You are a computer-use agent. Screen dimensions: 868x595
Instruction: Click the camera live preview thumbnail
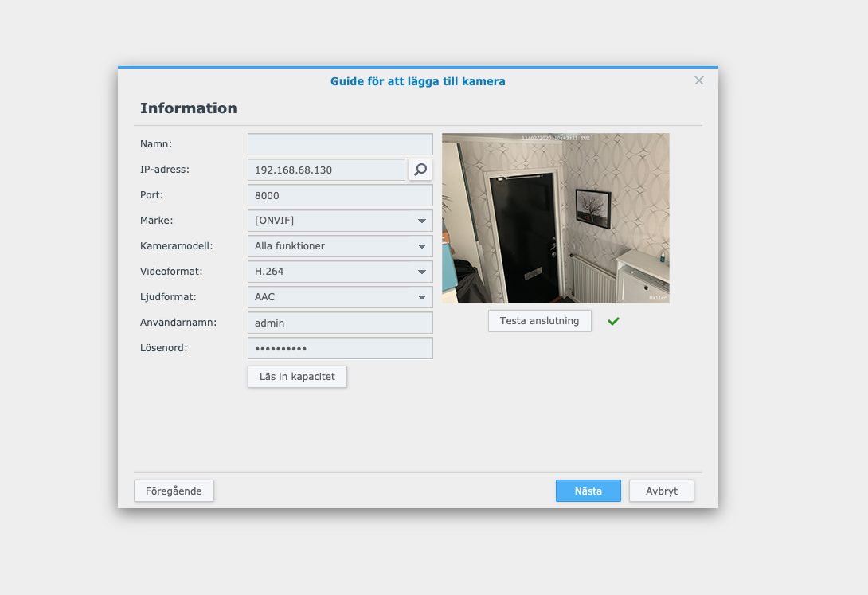555,217
